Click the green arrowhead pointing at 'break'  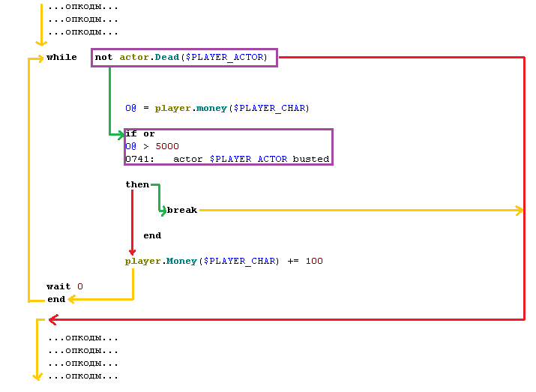click(163, 211)
